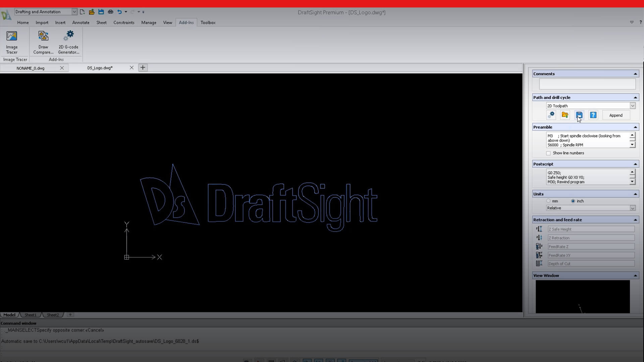
Task: Click the gear Generate G-code icon in the panel
Action: coord(551,115)
